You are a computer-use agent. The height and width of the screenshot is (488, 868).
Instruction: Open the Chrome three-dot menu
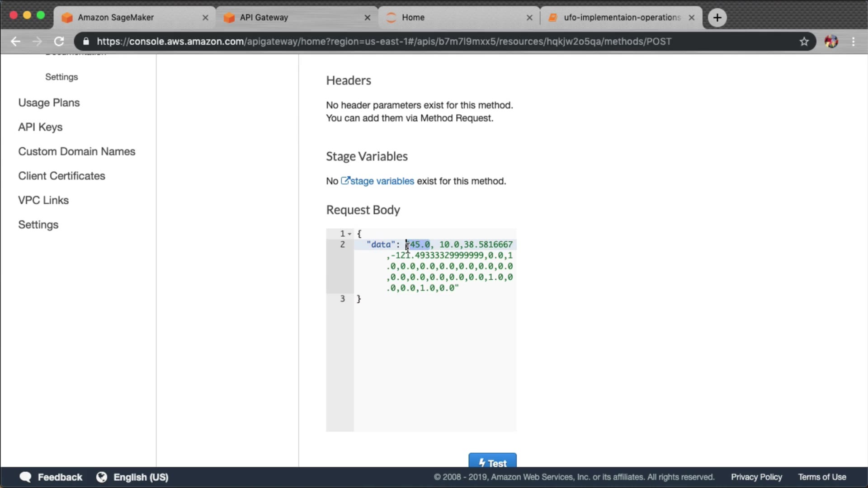pos(853,42)
